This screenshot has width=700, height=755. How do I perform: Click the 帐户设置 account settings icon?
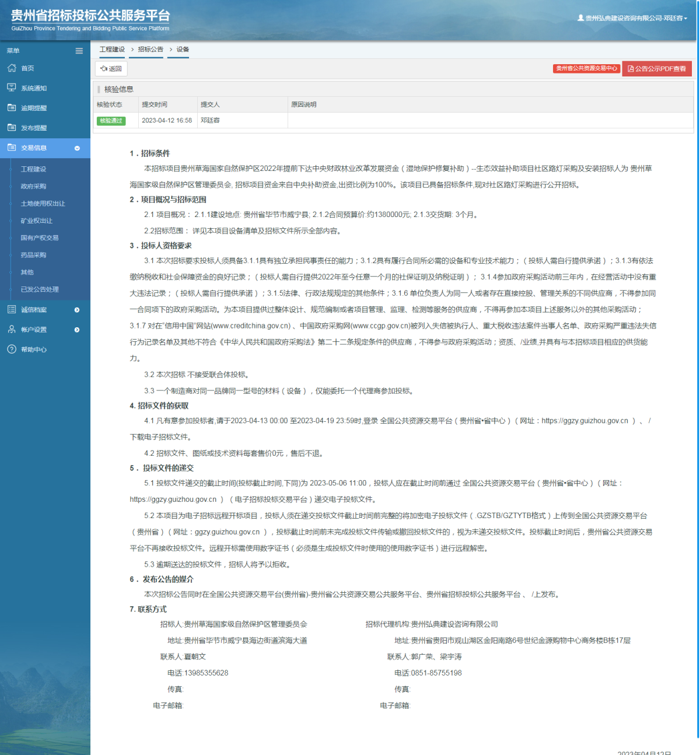coord(12,329)
